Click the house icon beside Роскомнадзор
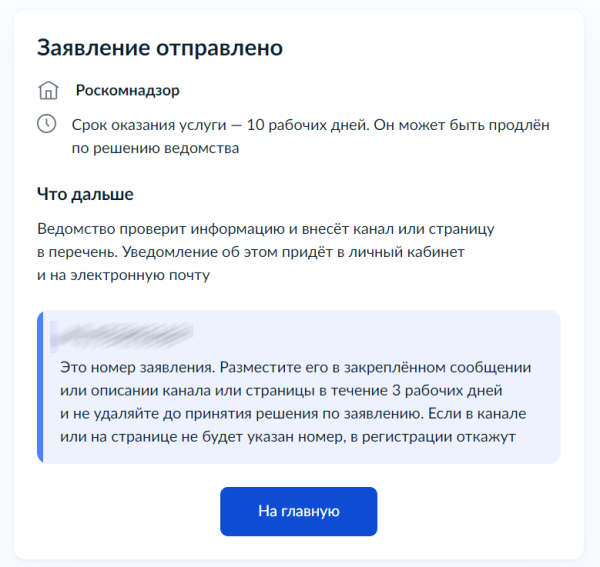 point(48,91)
